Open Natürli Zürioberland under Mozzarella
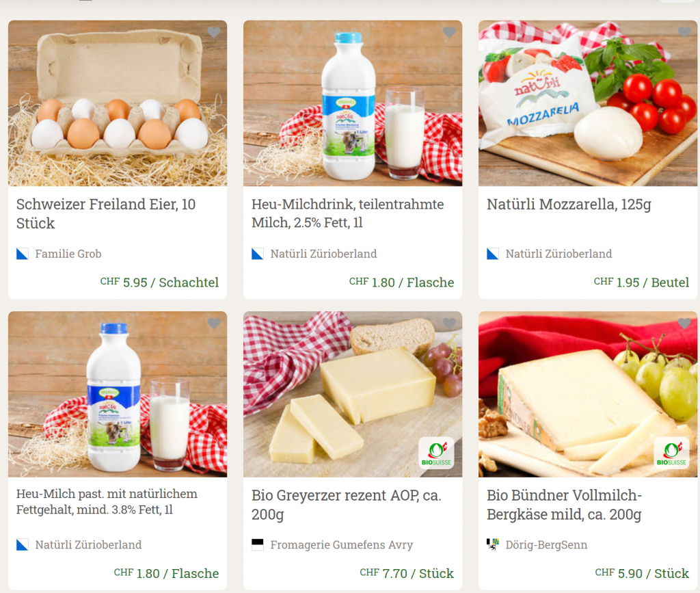The height and width of the screenshot is (593, 700). tap(558, 254)
